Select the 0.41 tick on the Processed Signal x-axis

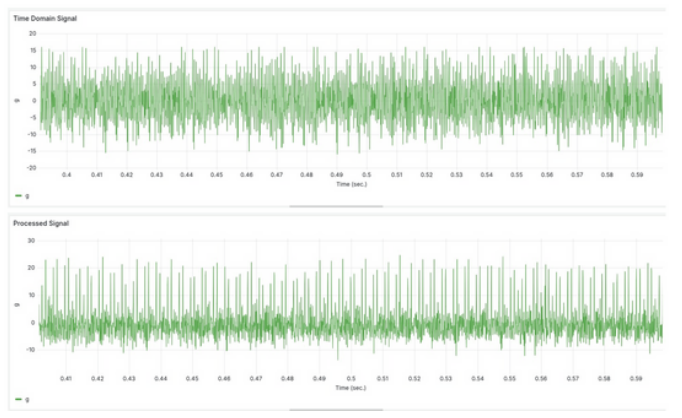coord(66,378)
